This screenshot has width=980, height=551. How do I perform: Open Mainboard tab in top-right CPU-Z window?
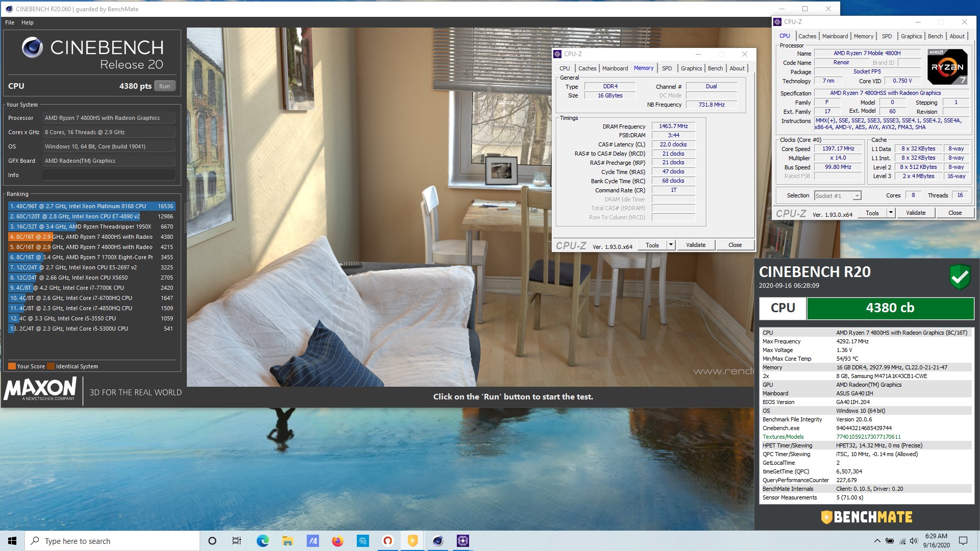click(835, 36)
